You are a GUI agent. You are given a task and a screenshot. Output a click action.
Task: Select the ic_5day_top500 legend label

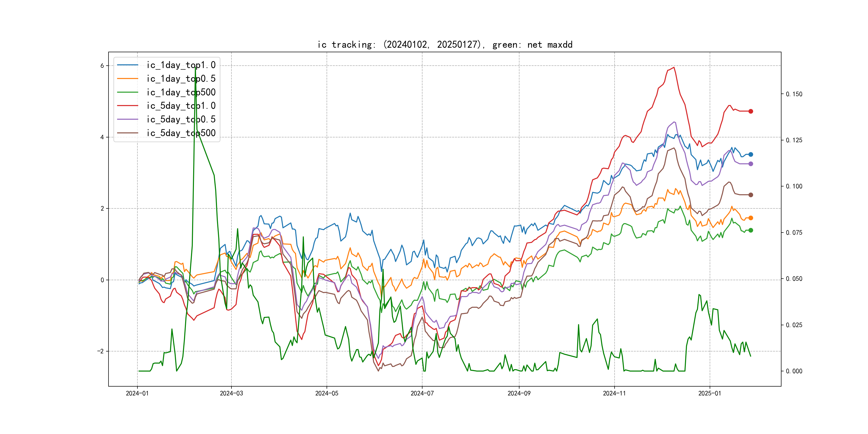tap(181, 133)
